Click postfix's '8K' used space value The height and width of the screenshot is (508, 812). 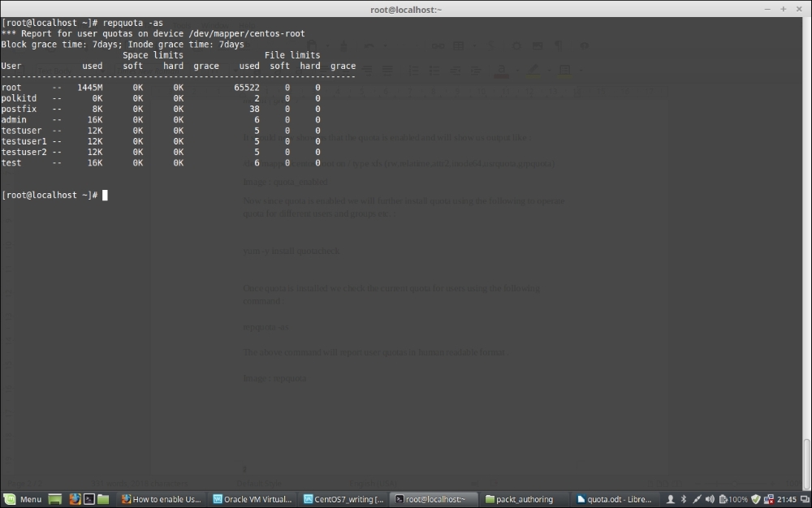click(97, 110)
